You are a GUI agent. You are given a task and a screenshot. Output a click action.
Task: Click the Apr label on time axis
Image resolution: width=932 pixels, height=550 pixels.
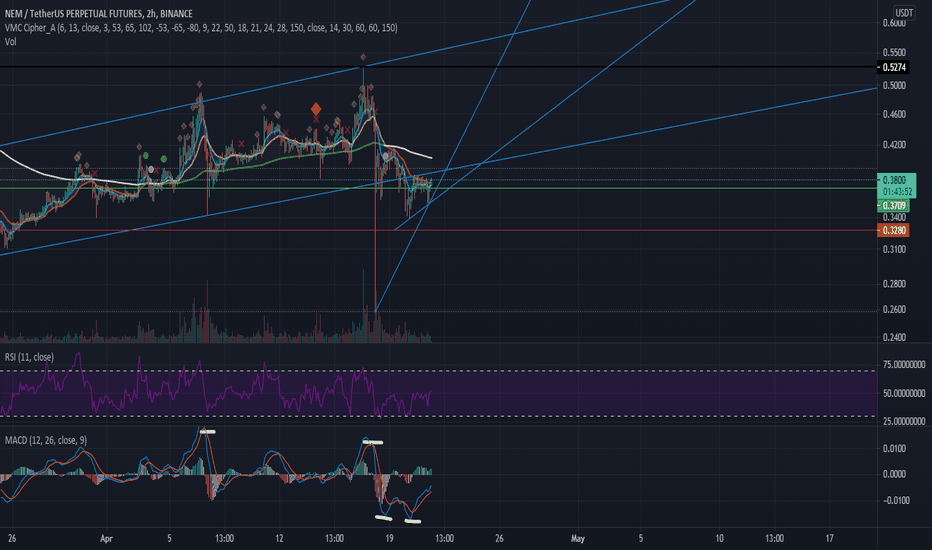pos(106,539)
